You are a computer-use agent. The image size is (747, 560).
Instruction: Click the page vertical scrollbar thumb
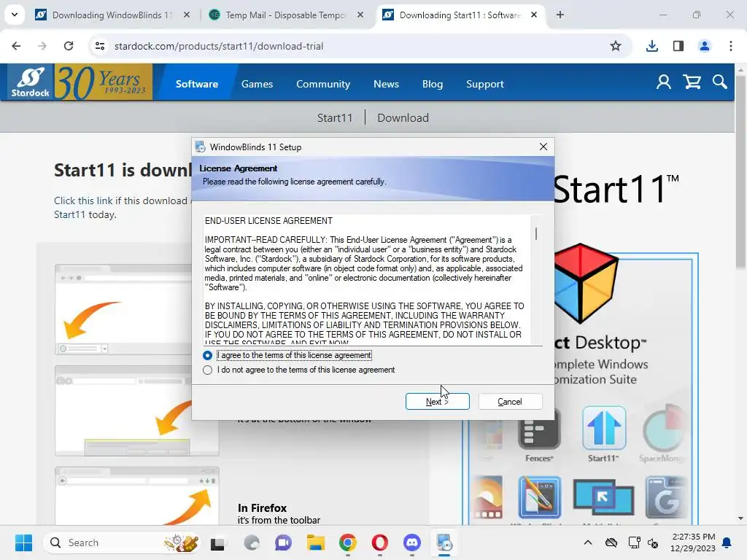[x=740, y=171]
